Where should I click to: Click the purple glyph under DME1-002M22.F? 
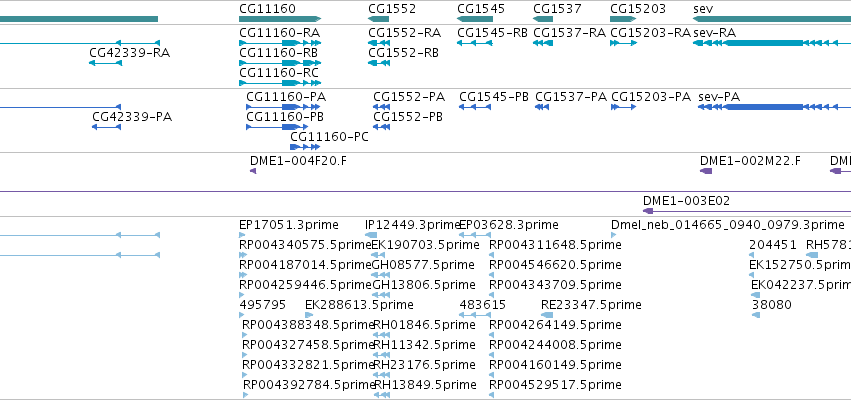706,171
